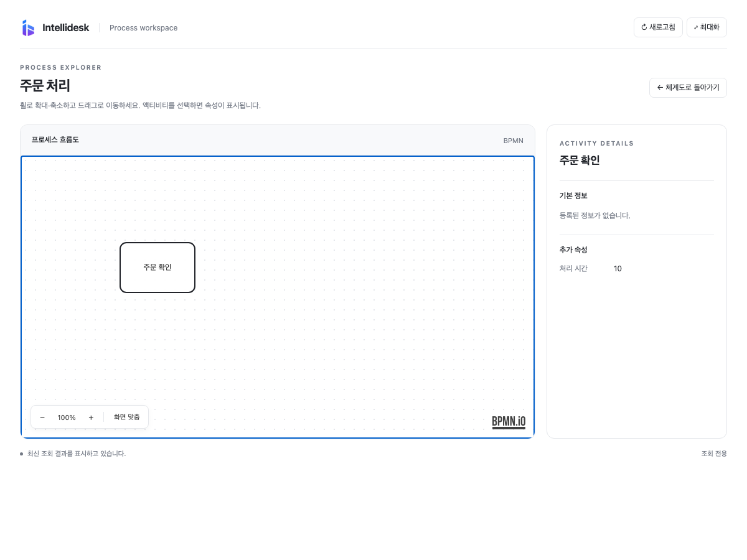This screenshot has height=560, width=747.
Task: Click the Process workspace label
Action: point(143,28)
